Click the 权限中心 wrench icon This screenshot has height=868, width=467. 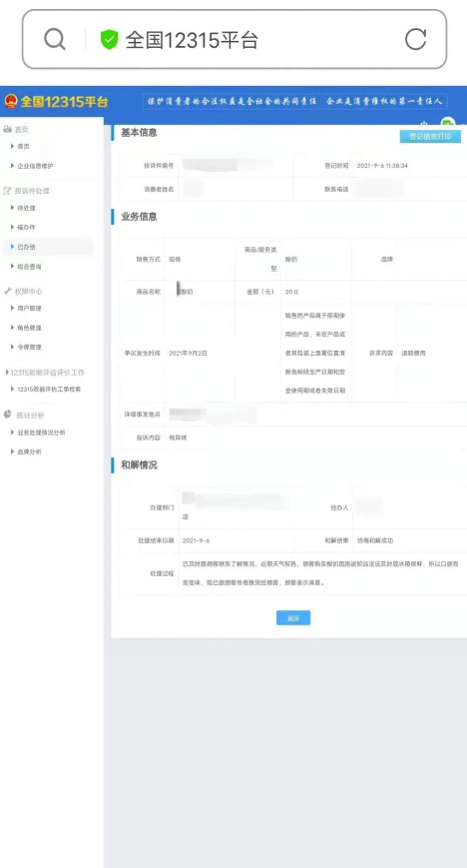click(7, 292)
